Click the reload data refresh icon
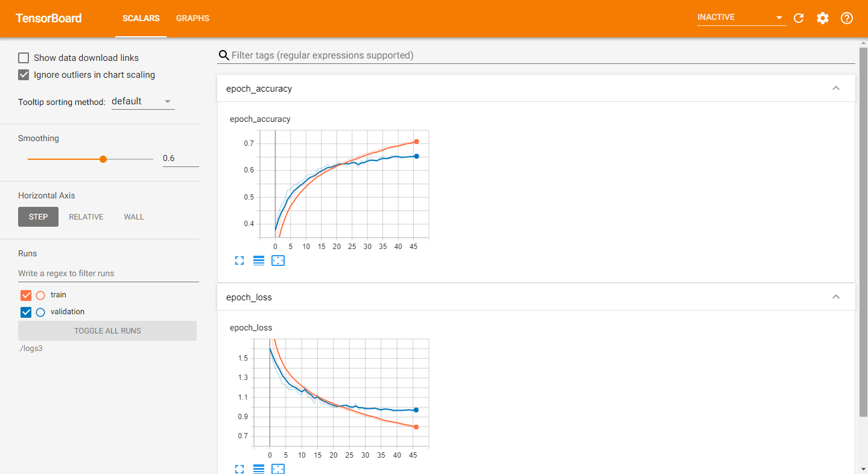Viewport: 868px width, 474px height. tap(799, 18)
